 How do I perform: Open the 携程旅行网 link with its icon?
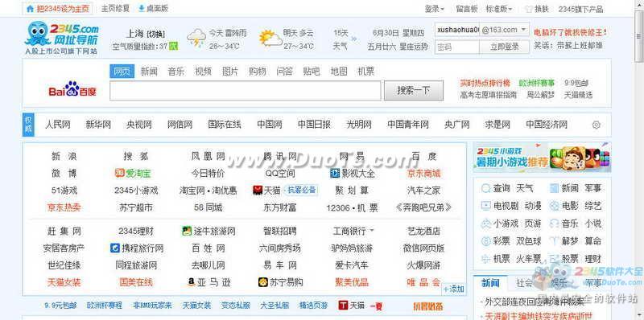137,248
